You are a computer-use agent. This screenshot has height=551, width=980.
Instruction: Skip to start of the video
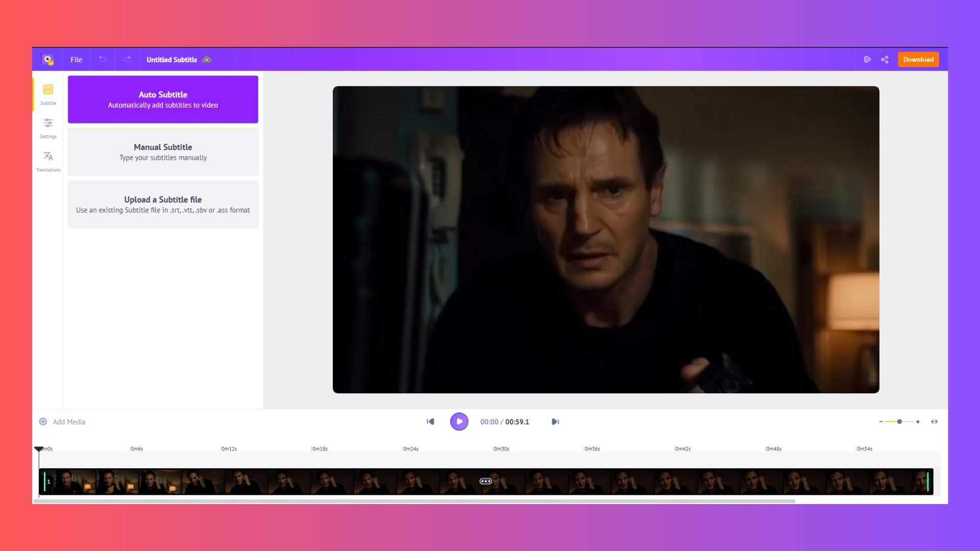[430, 421]
